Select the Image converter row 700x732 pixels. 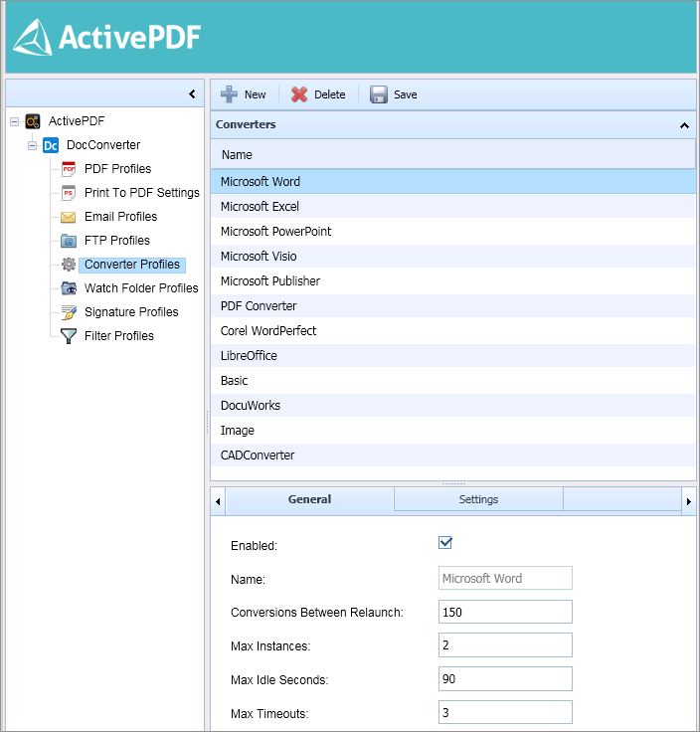pos(452,431)
